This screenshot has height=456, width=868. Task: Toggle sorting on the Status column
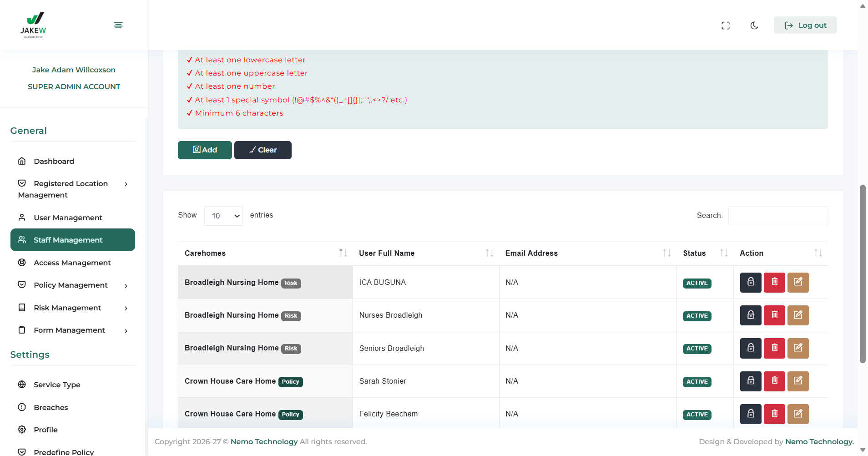pyautogui.click(x=723, y=253)
